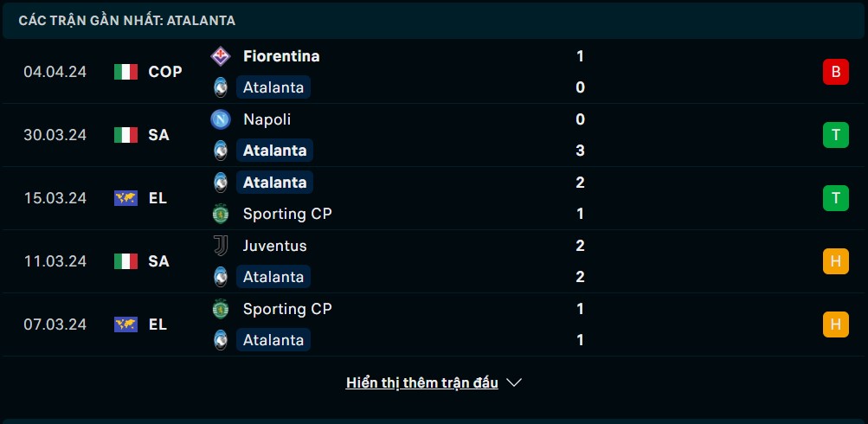
Task: Click the COP competition label
Action: tap(165, 72)
